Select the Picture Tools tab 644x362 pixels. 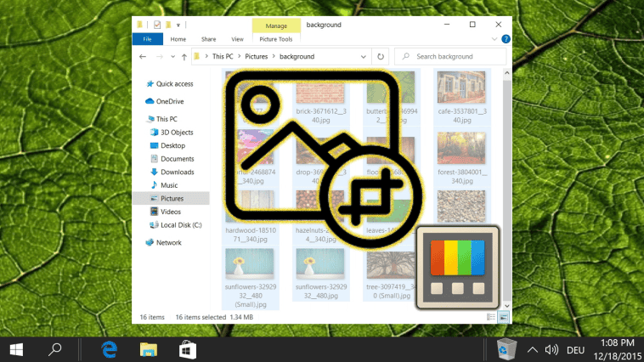pyautogui.click(x=275, y=39)
